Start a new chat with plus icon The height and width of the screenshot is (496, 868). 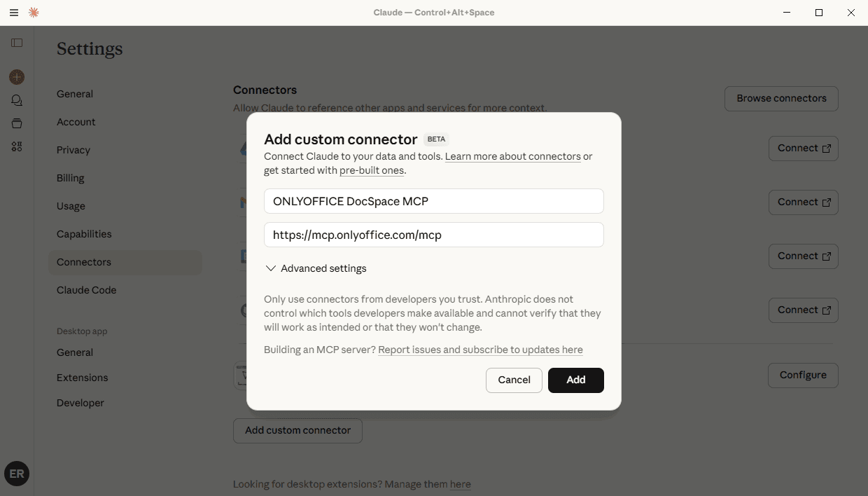17,77
